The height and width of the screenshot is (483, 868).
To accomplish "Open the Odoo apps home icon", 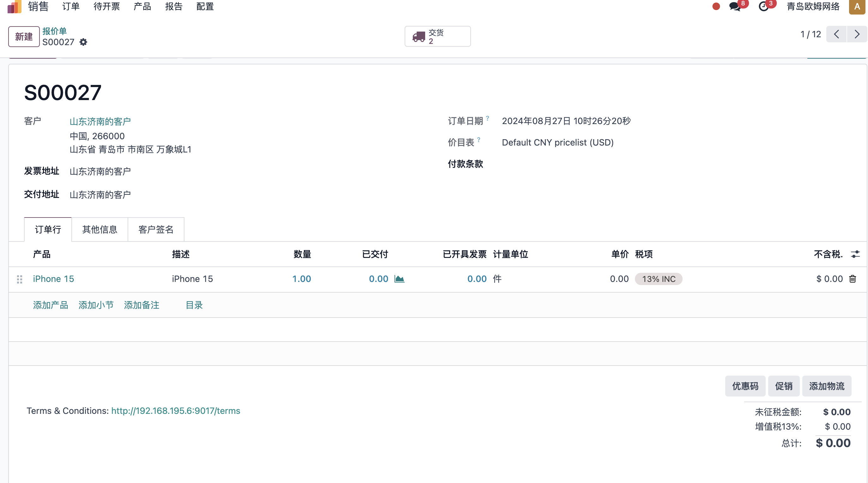I will pos(14,6).
